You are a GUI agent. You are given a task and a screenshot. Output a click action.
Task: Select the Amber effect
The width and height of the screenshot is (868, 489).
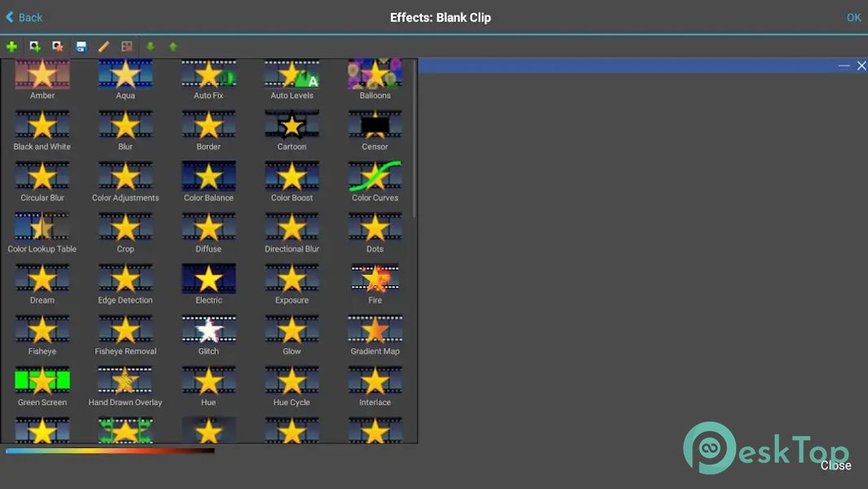(x=42, y=79)
